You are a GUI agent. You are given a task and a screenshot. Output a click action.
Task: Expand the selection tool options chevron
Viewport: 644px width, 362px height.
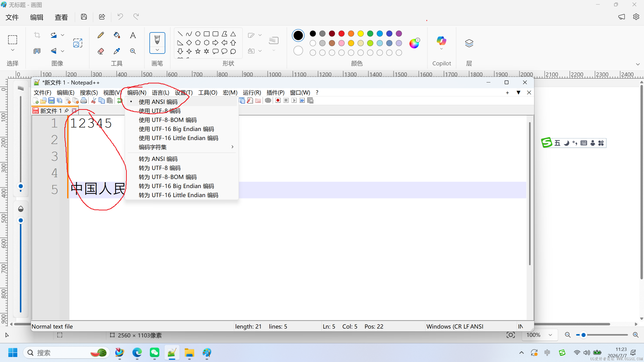pyautogui.click(x=13, y=50)
